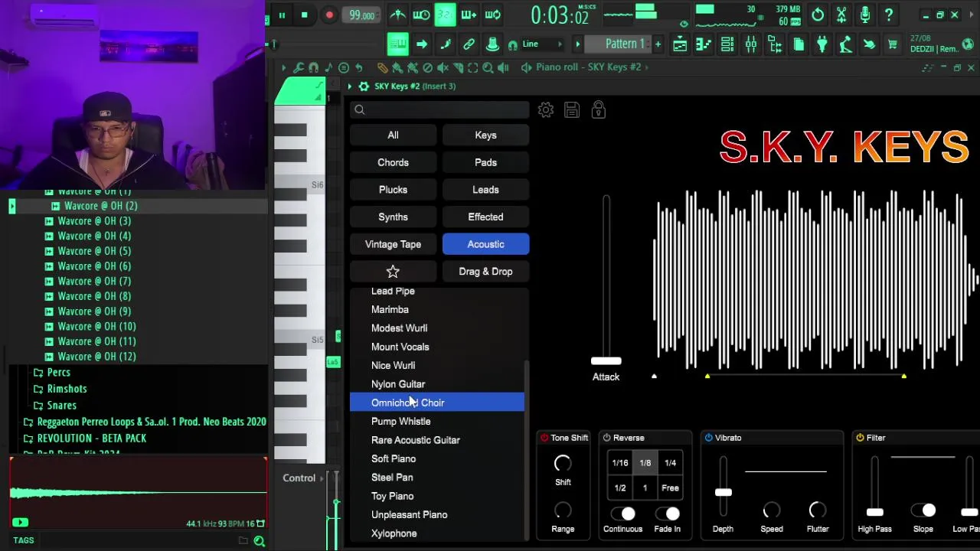Open piano roll wrench tools menu
The width and height of the screenshot is (980, 551).
click(x=299, y=67)
